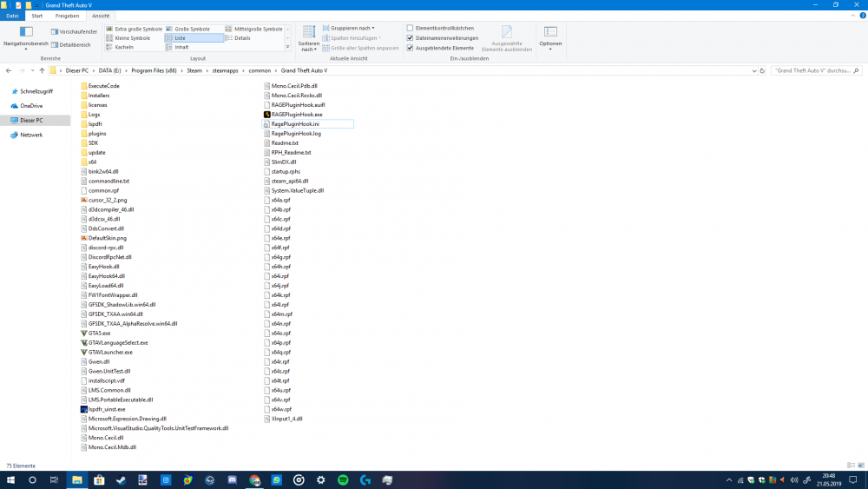Open Cortana search circle on taskbar
This screenshot has width=868, height=489.
point(32,480)
